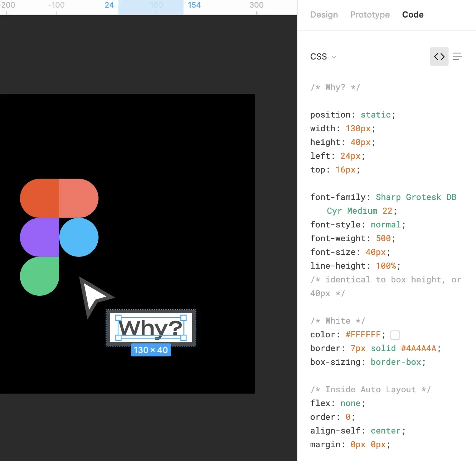Click the "font-weight: 500;" line

point(353,238)
